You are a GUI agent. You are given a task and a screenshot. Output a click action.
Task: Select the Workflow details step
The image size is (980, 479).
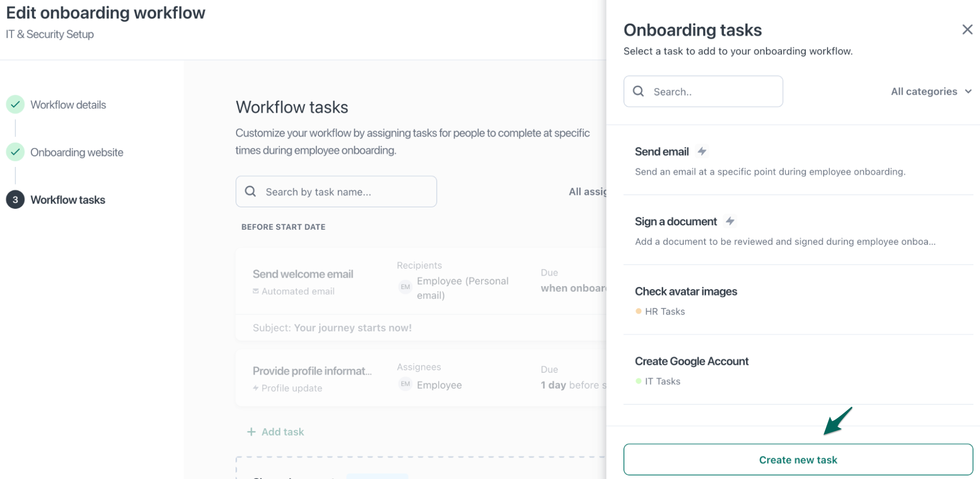(x=68, y=105)
